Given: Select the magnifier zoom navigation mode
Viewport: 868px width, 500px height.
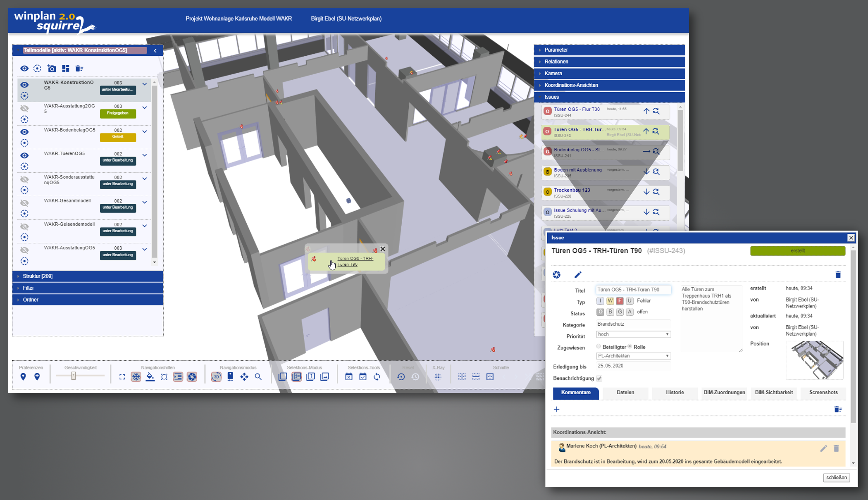Looking at the screenshot, I should pos(258,377).
